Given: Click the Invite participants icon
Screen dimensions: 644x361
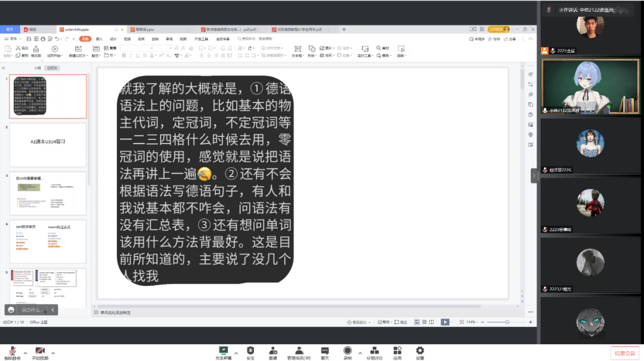Looking at the screenshot, I should [273, 350].
